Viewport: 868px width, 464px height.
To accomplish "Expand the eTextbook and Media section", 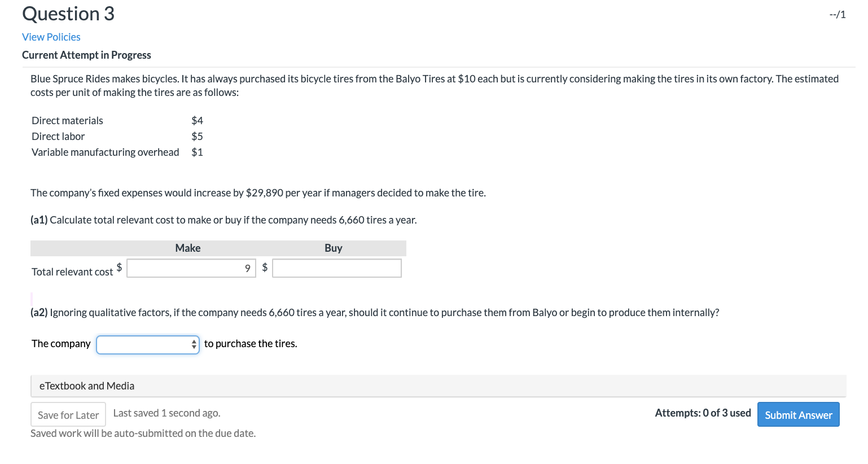I will [x=86, y=386].
